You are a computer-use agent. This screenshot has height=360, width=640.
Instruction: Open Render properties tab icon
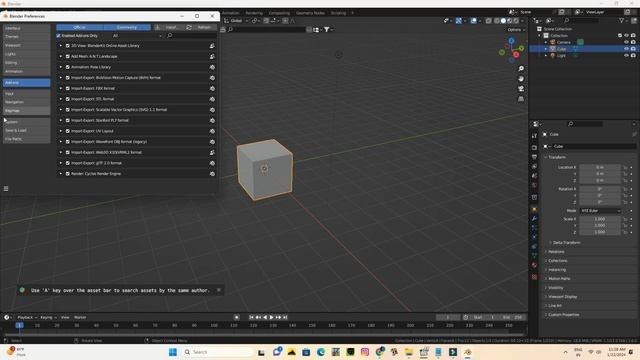534,147
